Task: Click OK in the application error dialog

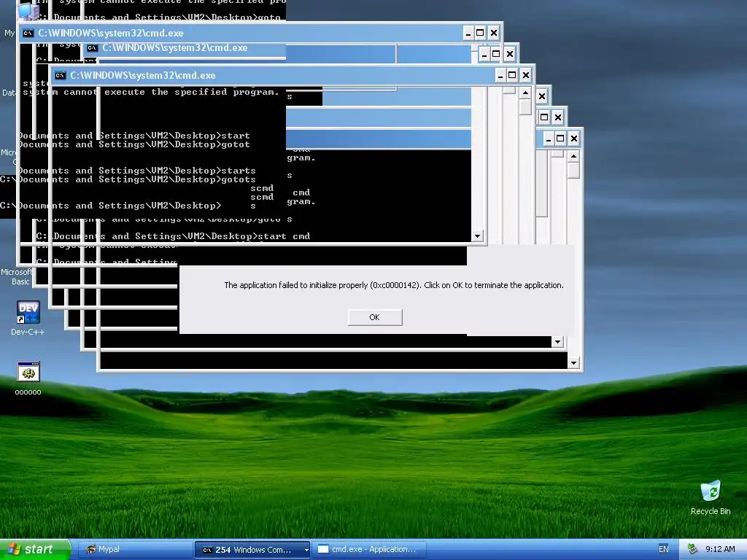Action: click(375, 317)
